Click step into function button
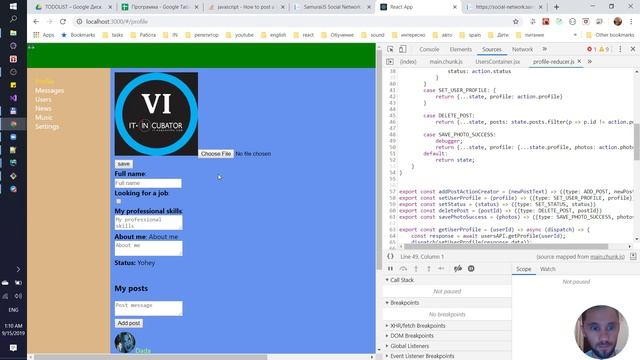The image size is (640, 360). point(416,269)
